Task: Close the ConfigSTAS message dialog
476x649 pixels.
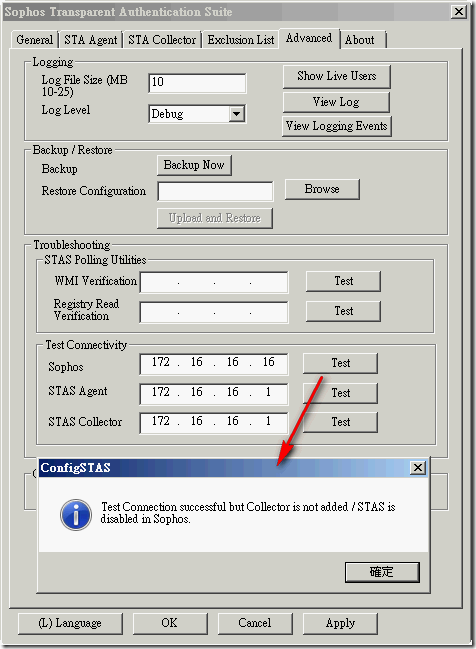Action: pyautogui.click(x=418, y=468)
